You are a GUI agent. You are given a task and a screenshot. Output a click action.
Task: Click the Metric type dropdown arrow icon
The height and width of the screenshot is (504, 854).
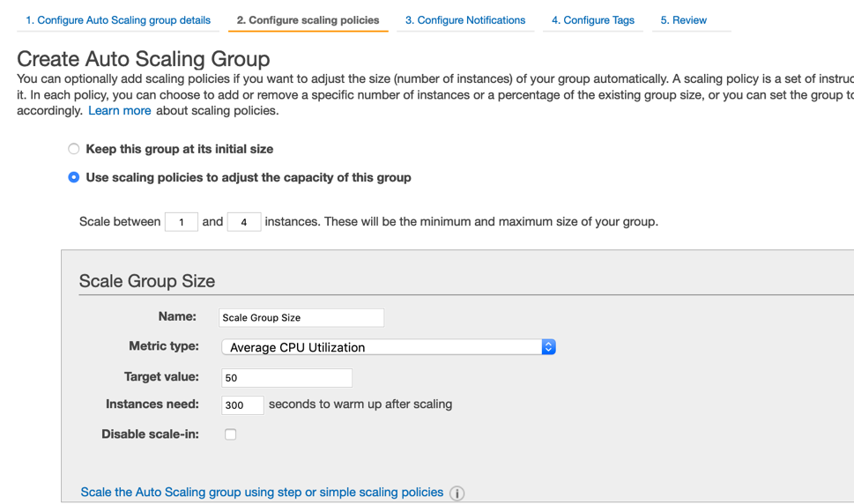tap(548, 347)
